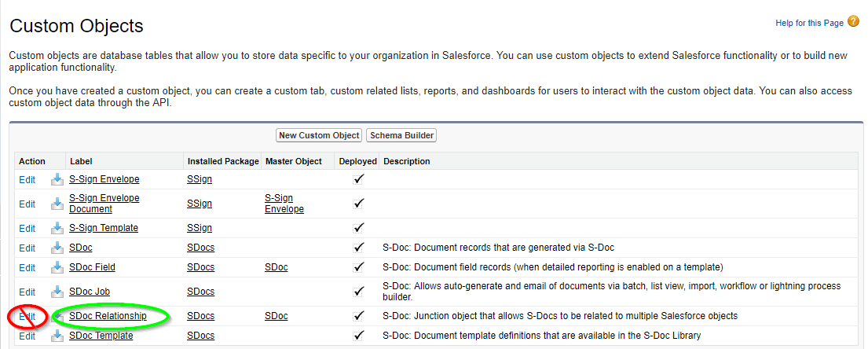Click download icon next to SDoc label
Viewport: 868px width, 349px height.
tap(57, 248)
